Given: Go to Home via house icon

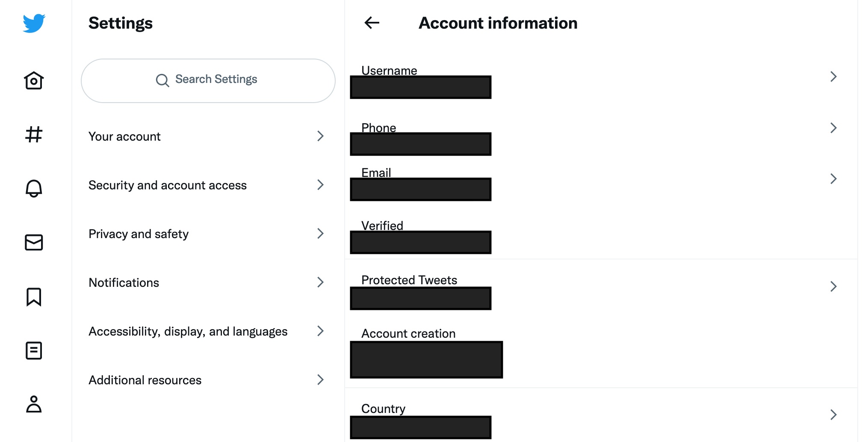Looking at the screenshot, I should pos(34,80).
